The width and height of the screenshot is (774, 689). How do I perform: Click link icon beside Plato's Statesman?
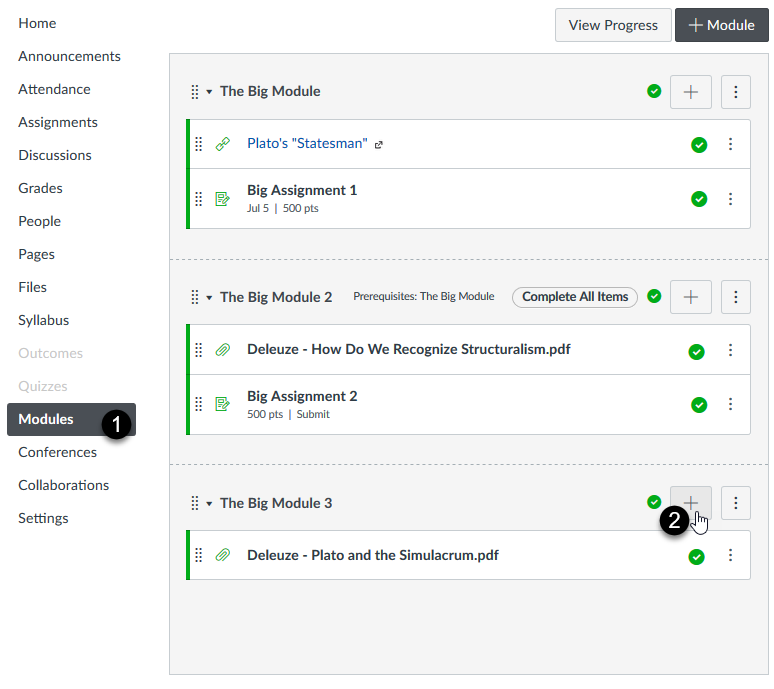click(223, 144)
